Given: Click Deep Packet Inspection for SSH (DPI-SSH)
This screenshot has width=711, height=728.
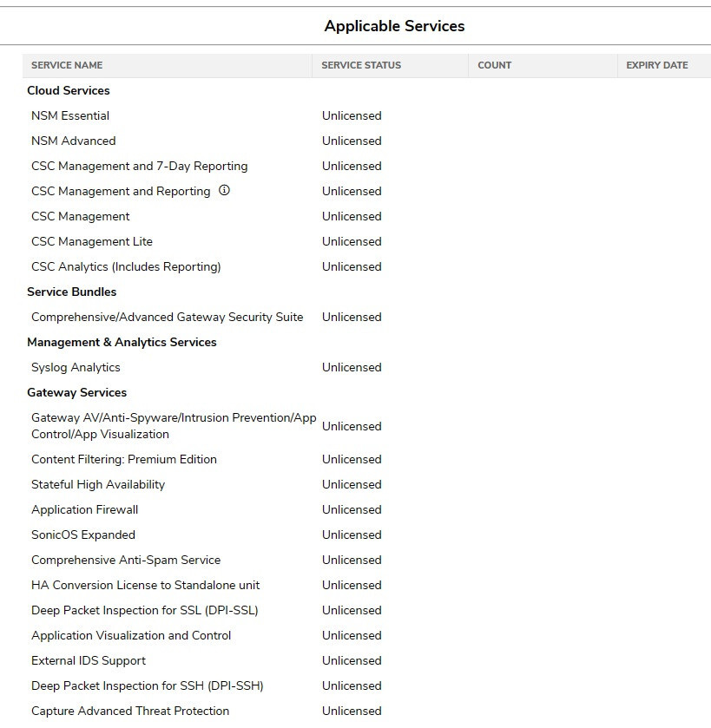Looking at the screenshot, I should pos(148,685).
